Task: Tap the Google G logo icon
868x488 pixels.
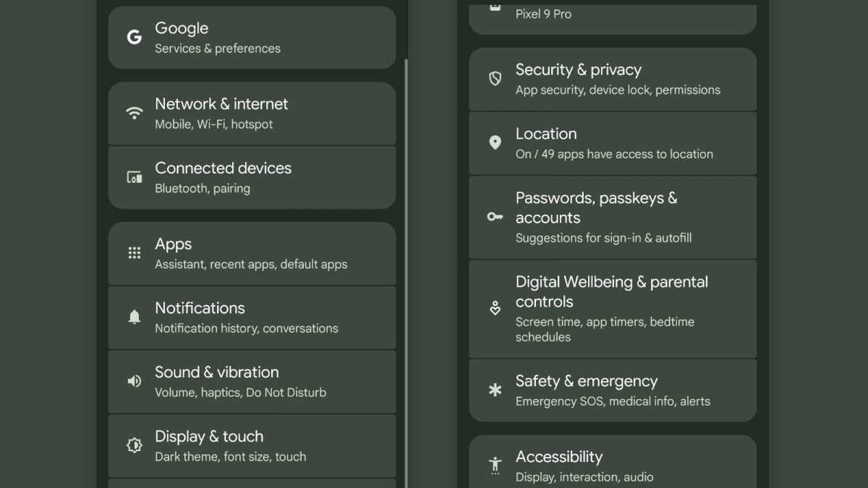Action: 134,38
